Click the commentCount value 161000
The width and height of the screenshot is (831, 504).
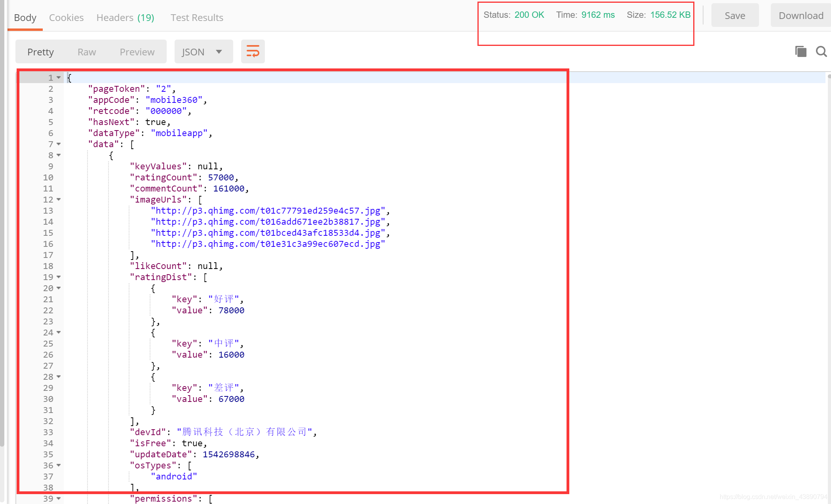[229, 188]
